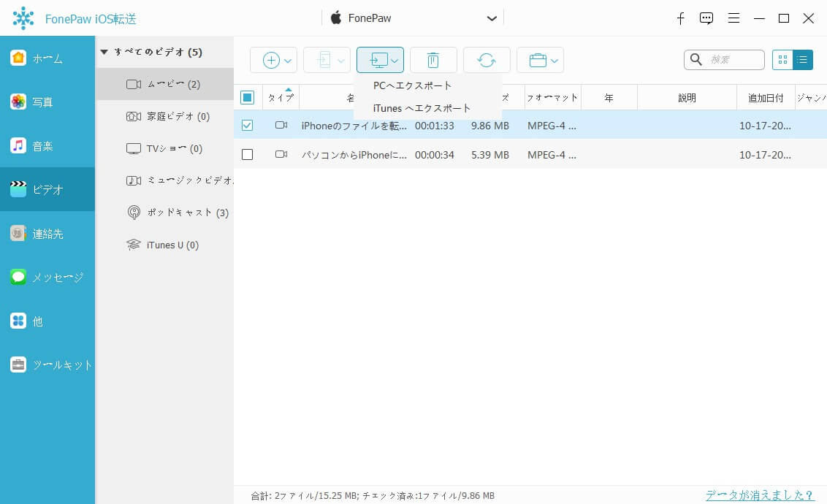Select the 家庭ビデオ (0) category
The width and height of the screenshot is (827, 504).
164,116
